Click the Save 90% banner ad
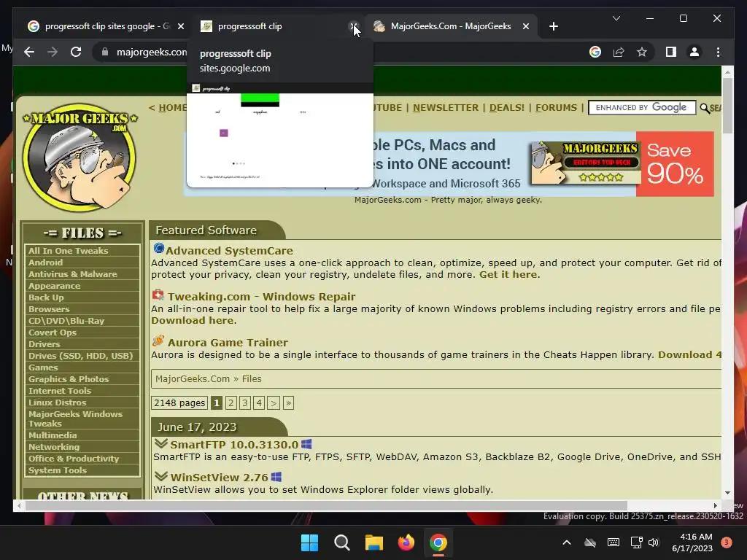The image size is (747, 560). point(675,164)
